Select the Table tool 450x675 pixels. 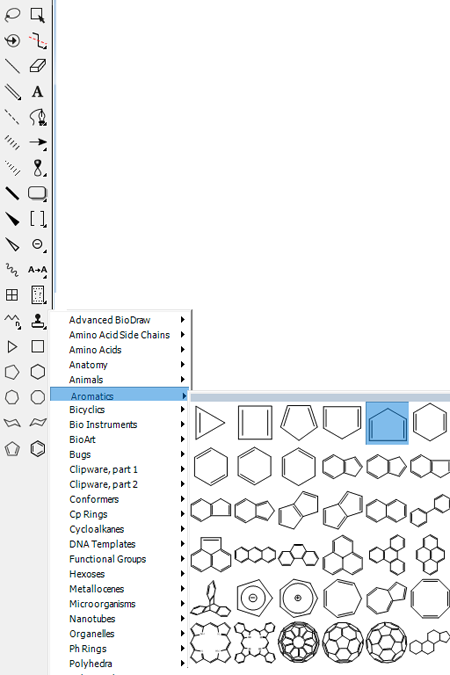[x=12, y=295]
